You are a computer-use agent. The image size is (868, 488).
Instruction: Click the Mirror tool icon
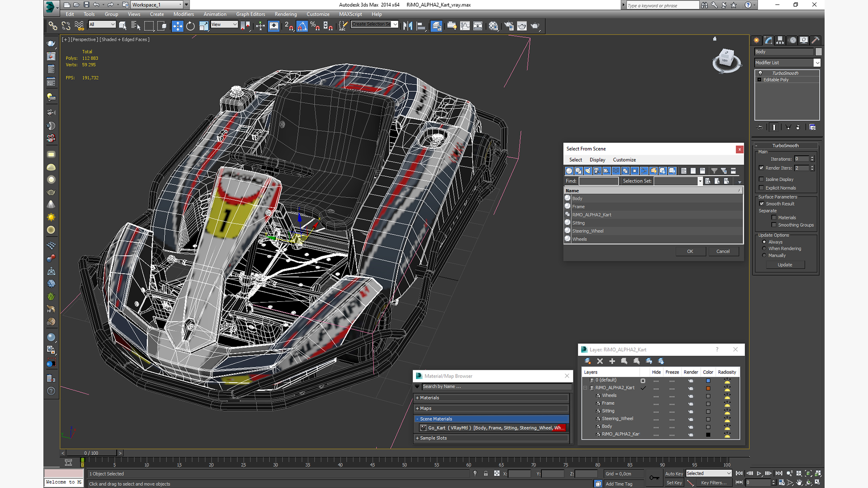click(408, 26)
